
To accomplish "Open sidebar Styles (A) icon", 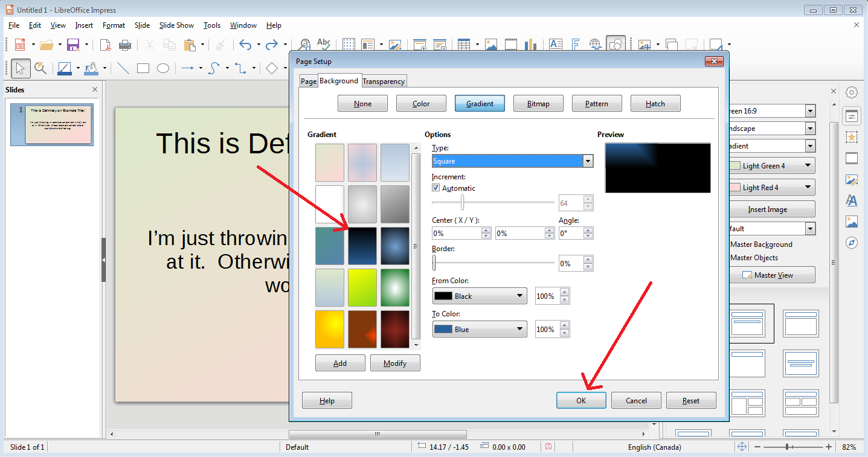I will coord(852,200).
